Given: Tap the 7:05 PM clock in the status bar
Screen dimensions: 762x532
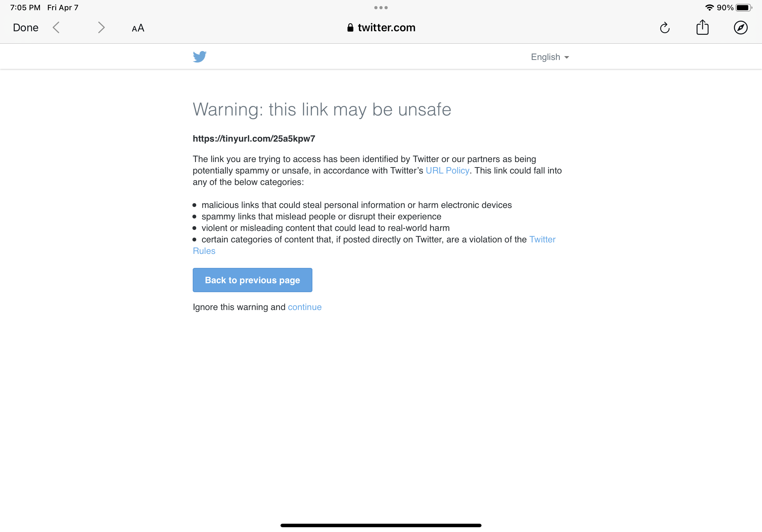Looking at the screenshot, I should point(25,8).
